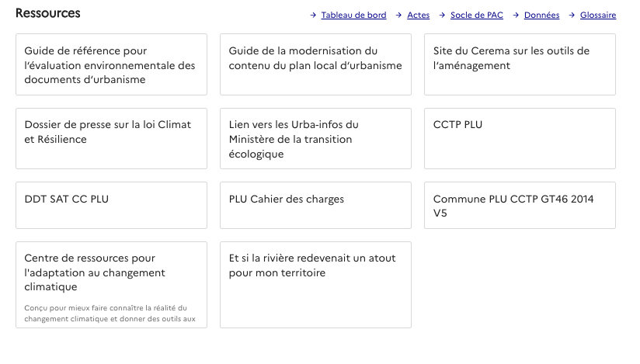640x364 pixels.
Task: Click the arrow icon before Actes
Action: 399,16
